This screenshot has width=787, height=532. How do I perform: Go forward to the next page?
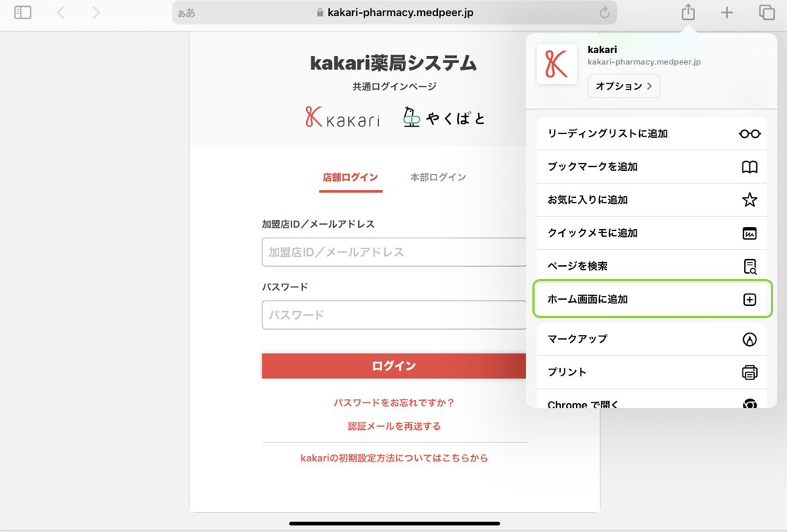click(96, 12)
